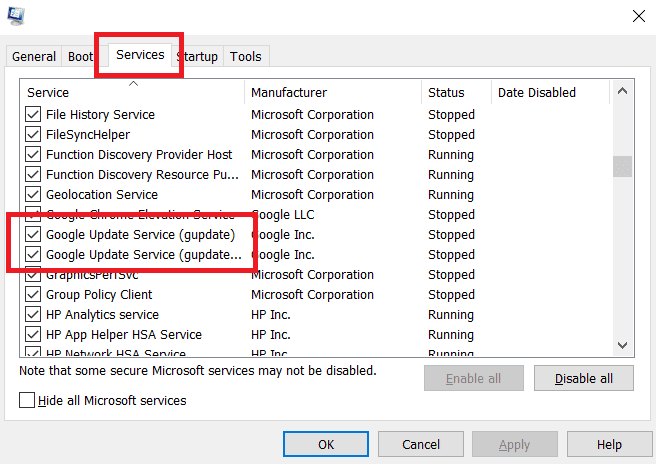Image resolution: width=656 pixels, height=464 pixels.
Task: Select the FileSyncHelper service name
Action: point(88,135)
